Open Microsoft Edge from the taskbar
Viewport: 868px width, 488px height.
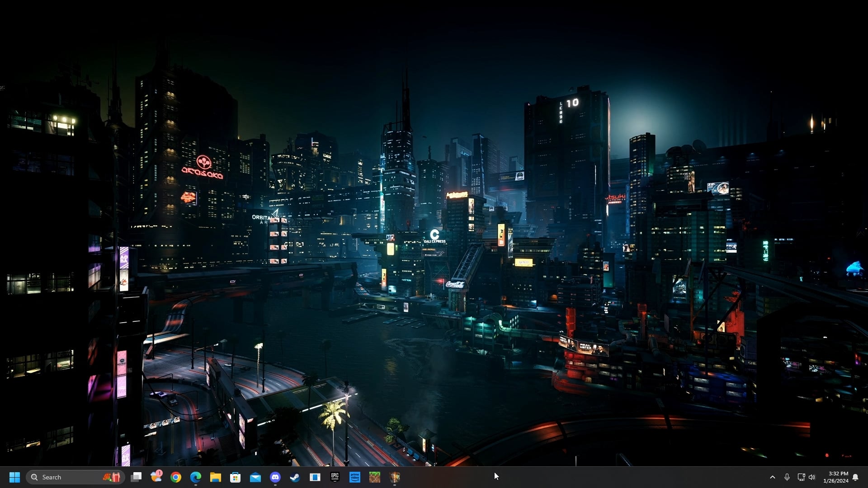(196, 477)
